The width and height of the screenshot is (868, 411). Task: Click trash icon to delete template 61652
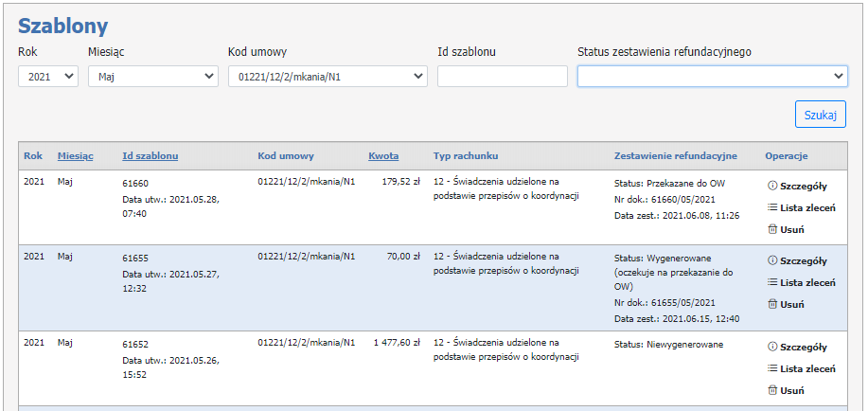[x=772, y=390]
